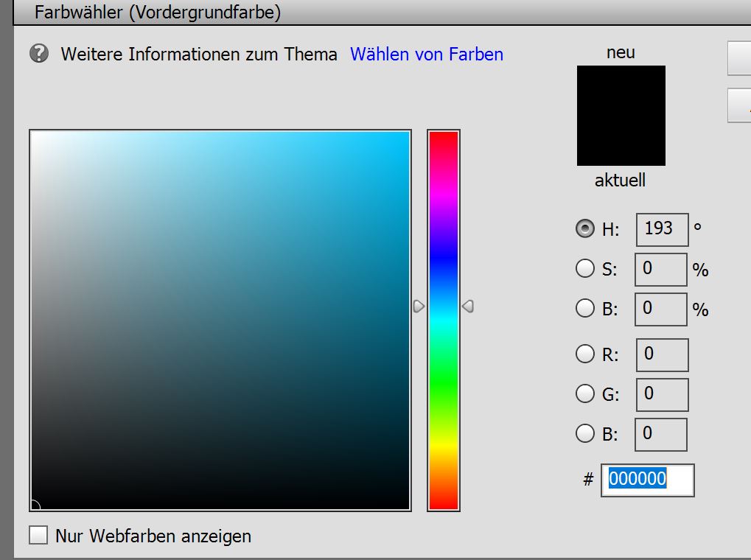Open the "Wählen von Farben" link
This screenshot has height=560, width=751.
pos(426,54)
